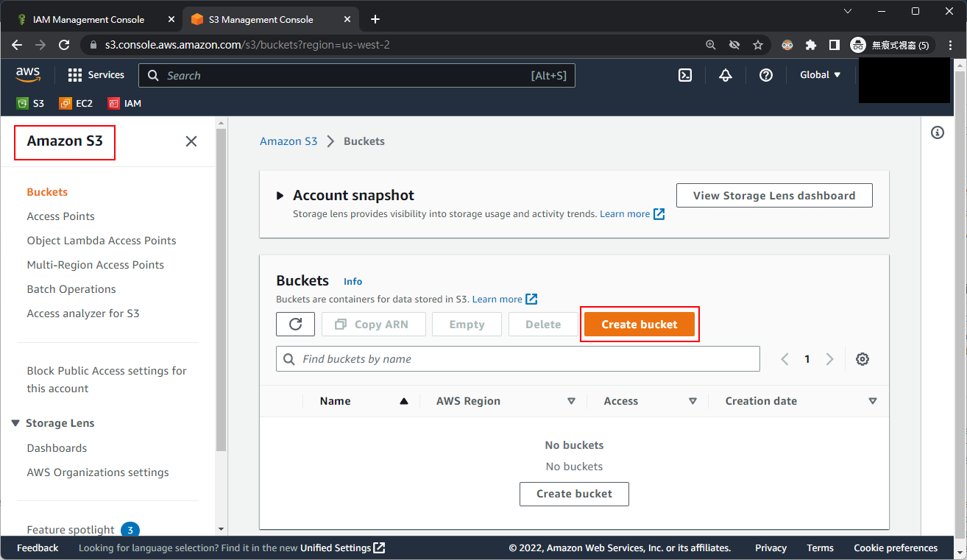
Task: Close the Amazon S3 navigation panel
Action: (191, 141)
